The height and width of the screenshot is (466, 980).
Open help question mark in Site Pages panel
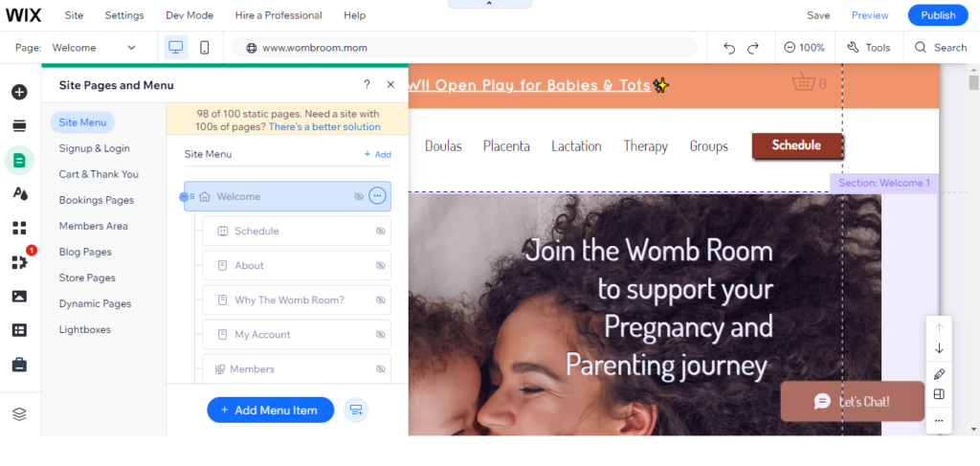point(367,85)
